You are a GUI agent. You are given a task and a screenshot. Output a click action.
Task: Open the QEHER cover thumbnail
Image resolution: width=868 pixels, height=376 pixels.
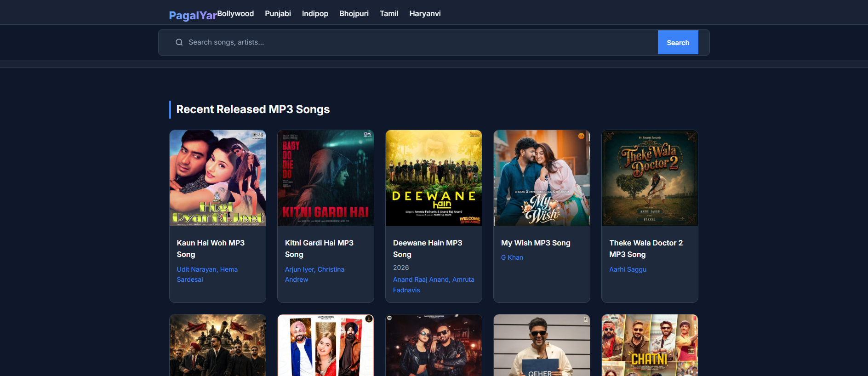(542, 345)
